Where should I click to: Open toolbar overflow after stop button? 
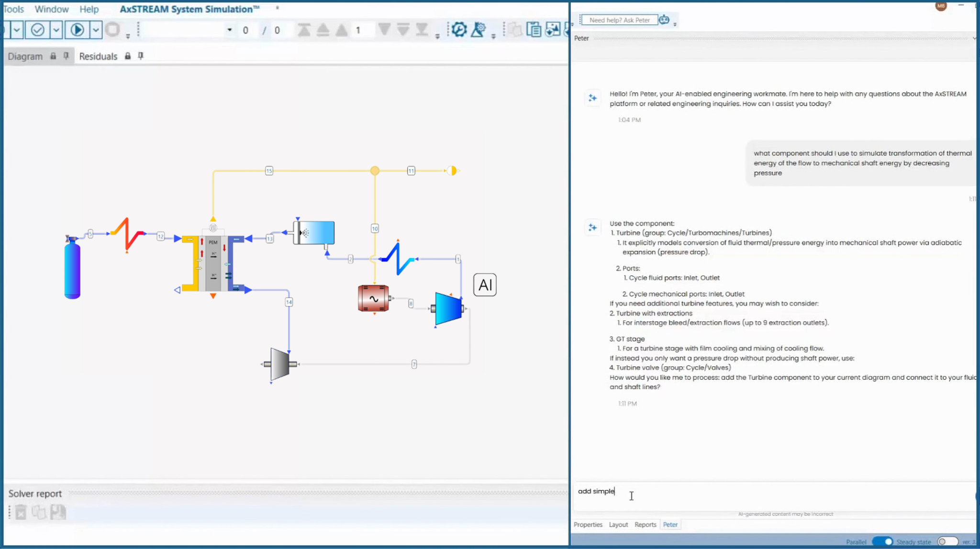[128, 36]
